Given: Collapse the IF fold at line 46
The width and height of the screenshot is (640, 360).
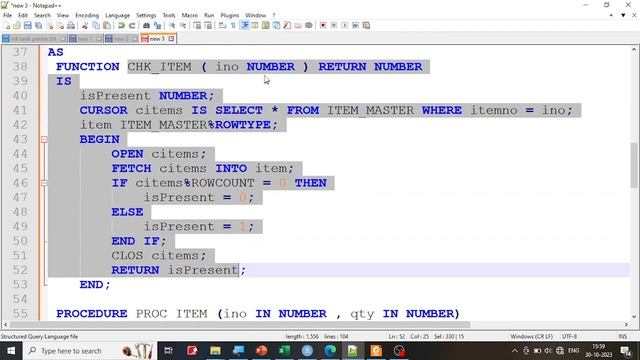Looking at the screenshot, I should (x=44, y=183).
